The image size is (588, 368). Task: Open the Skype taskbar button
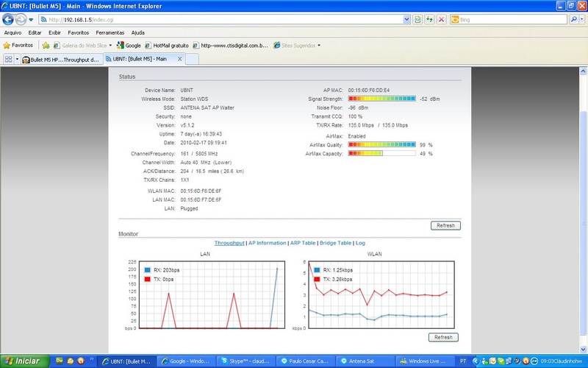pos(246,361)
